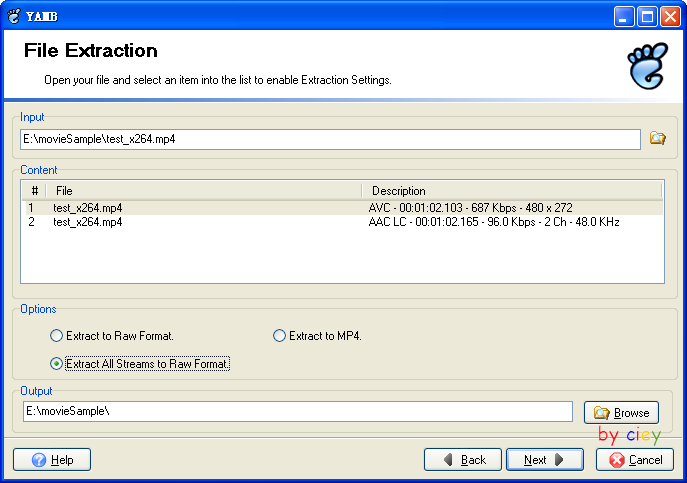Screen dimensions: 687x483
Task: Click the File column header
Action: (200, 190)
